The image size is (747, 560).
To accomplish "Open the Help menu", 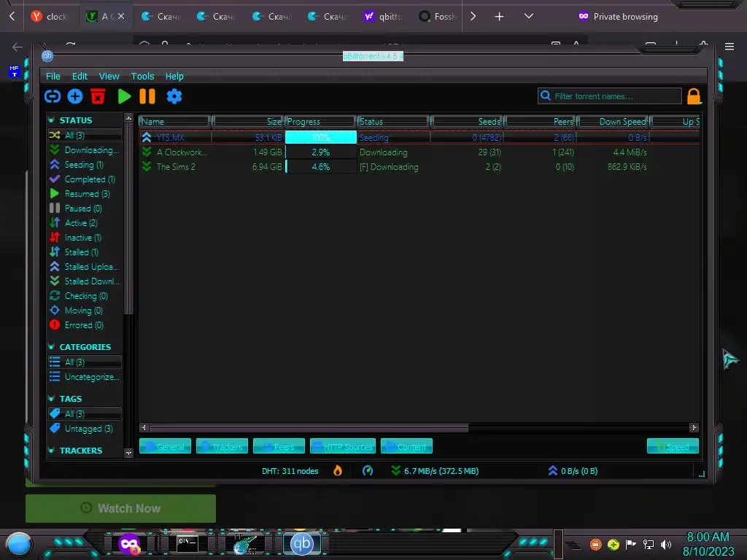I will coord(174,76).
